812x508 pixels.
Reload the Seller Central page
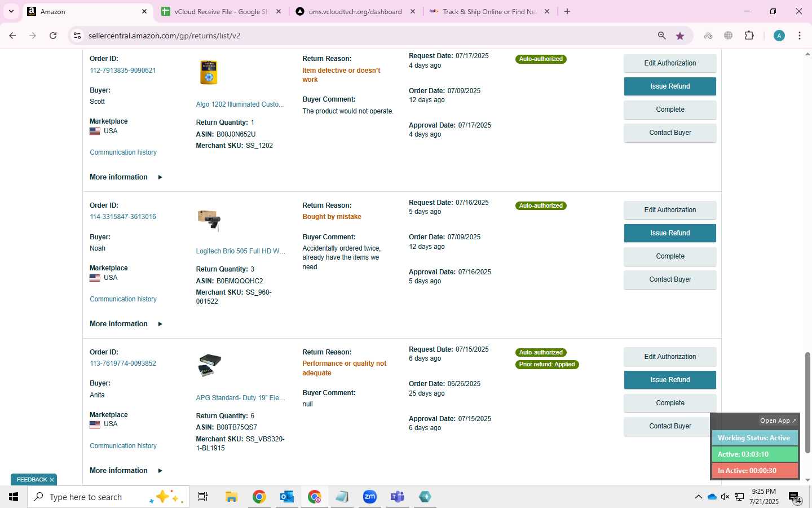[53, 36]
